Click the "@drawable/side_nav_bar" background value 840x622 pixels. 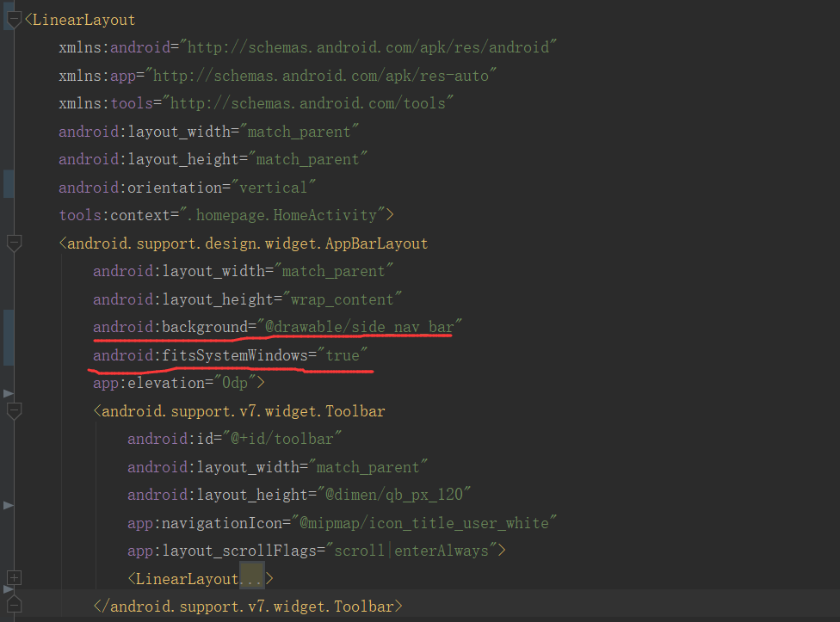(x=360, y=327)
